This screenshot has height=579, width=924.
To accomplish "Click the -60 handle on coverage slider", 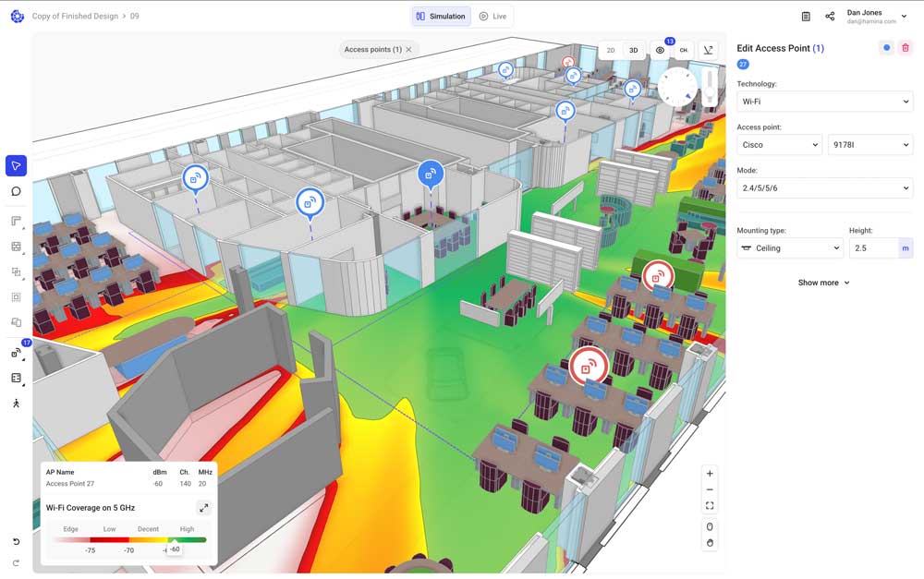I will (174, 549).
